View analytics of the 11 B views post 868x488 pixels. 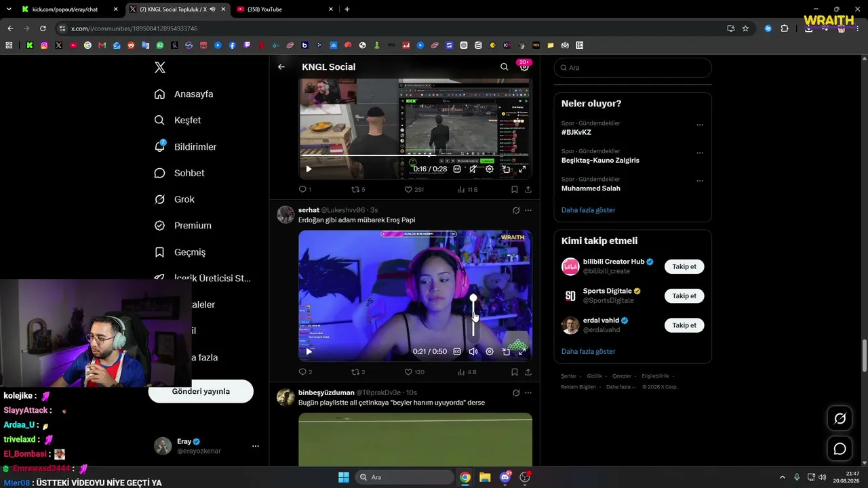[468, 190]
